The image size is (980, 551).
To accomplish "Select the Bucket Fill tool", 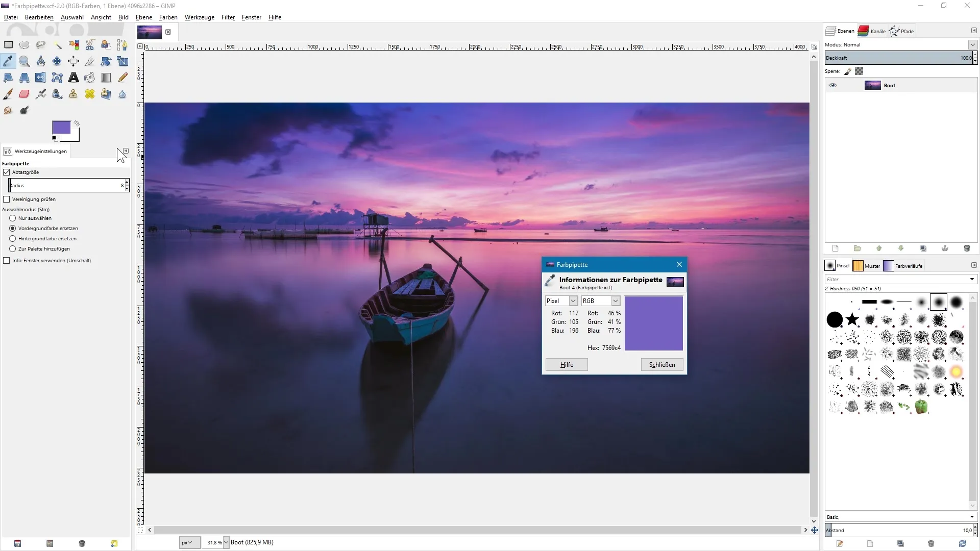I will point(90,78).
